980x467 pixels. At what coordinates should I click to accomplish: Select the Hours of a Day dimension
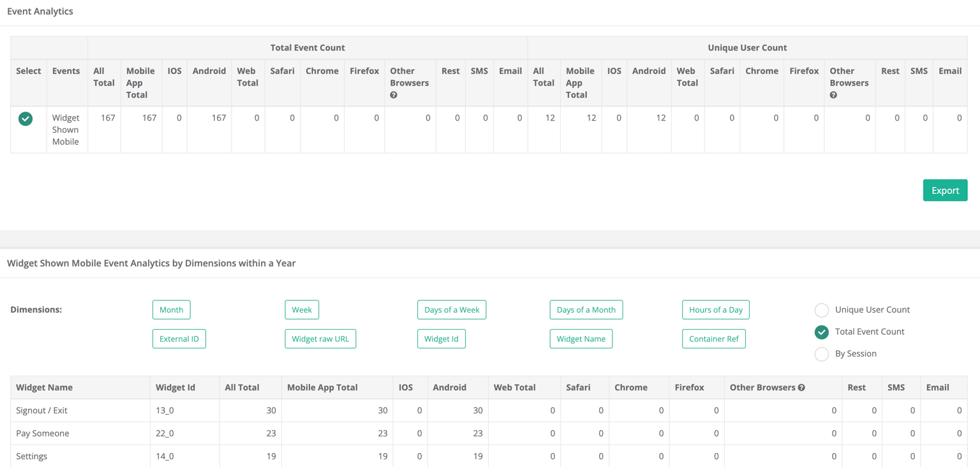(x=715, y=309)
